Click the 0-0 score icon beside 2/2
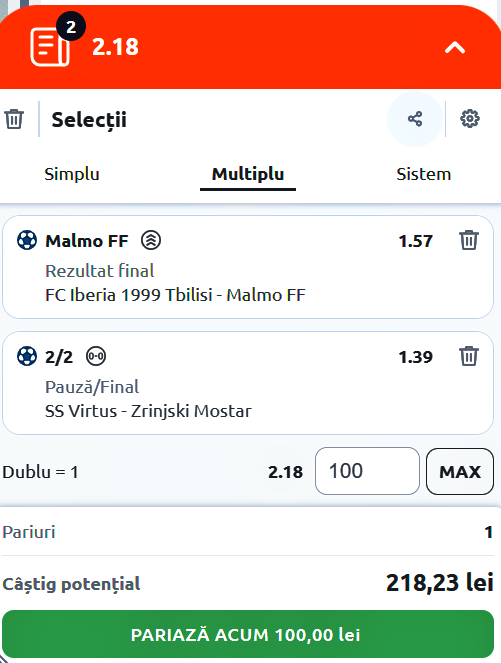The height and width of the screenshot is (663, 501). pyautogui.click(x=96, y=356)
